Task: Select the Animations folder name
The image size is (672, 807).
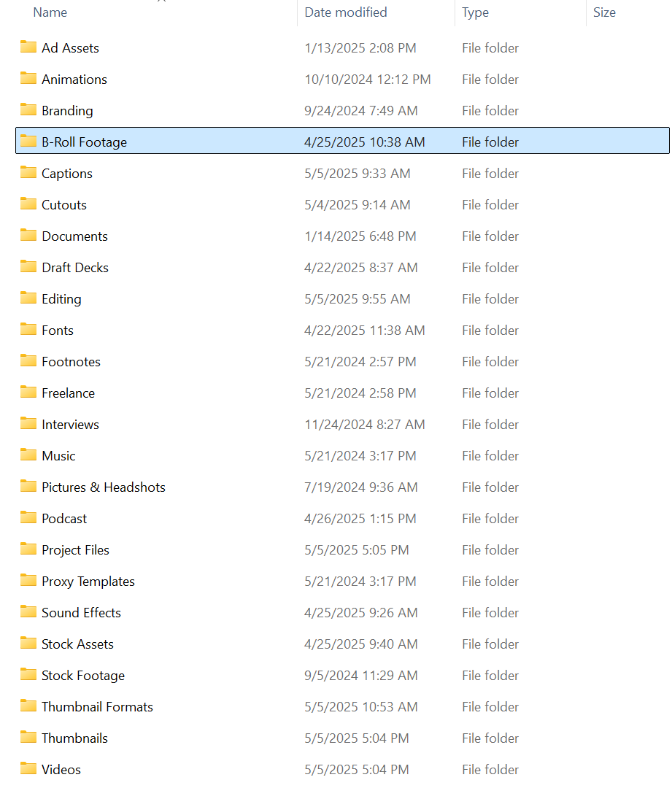Action: [74, 80]
